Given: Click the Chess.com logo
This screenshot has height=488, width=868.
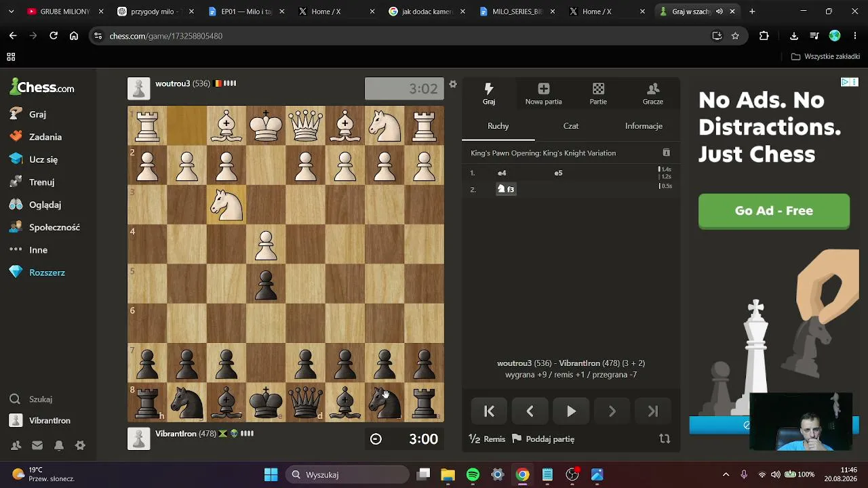Looking at the screenshot, I should 42,87.
